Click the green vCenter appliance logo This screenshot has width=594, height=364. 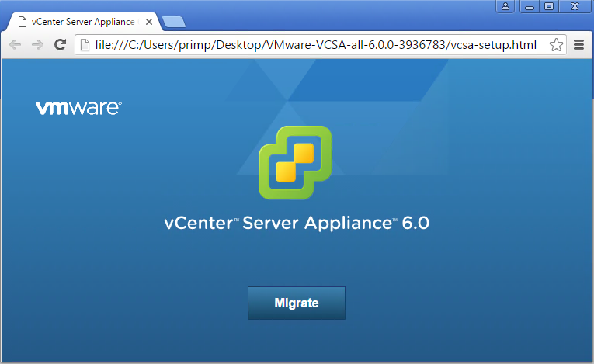[295, 162]
